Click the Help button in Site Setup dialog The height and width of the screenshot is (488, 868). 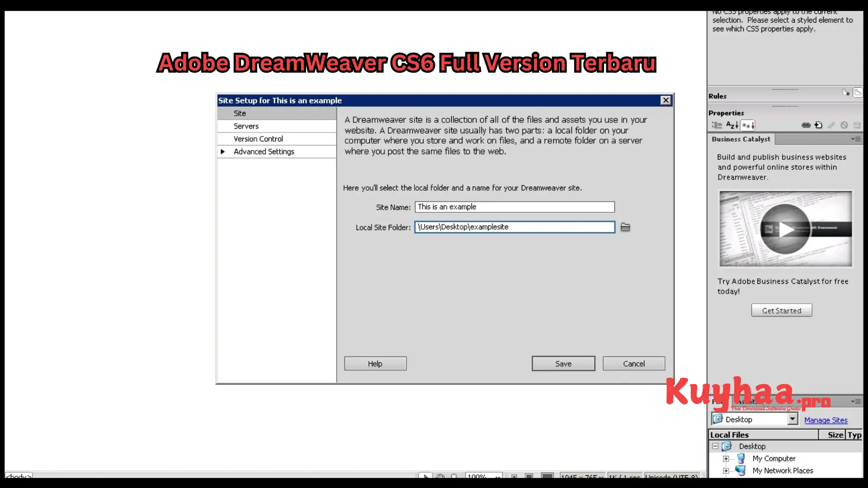click(x=375, y=363)
